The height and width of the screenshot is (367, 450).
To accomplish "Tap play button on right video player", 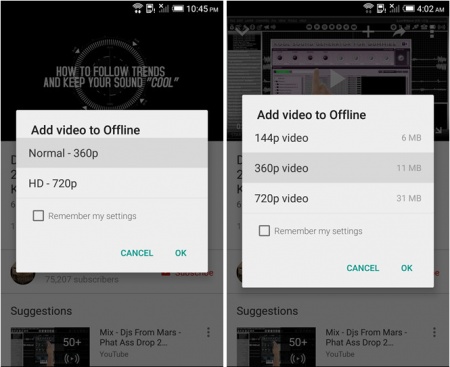I will tap(337, 79).
